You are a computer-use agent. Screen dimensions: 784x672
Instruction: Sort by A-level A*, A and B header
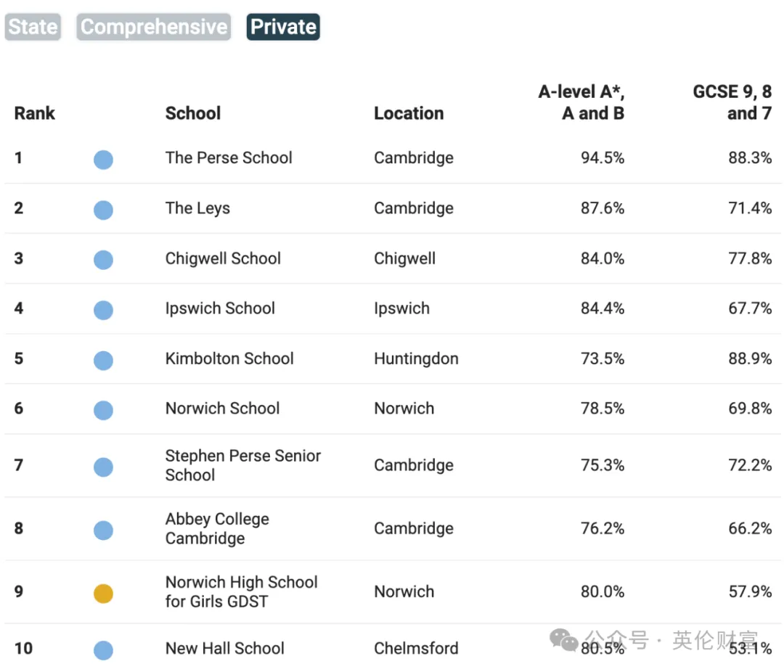(581, 102)
